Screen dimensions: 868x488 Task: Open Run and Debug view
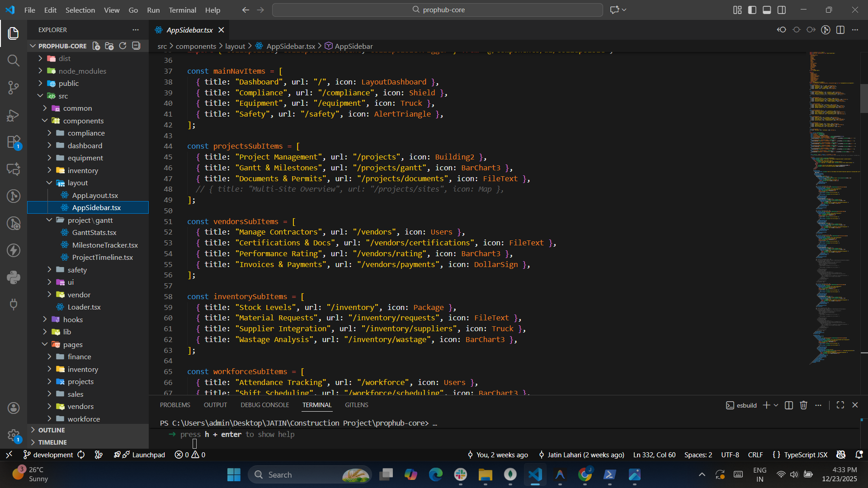pyautogui.click(x=13, y=115)
